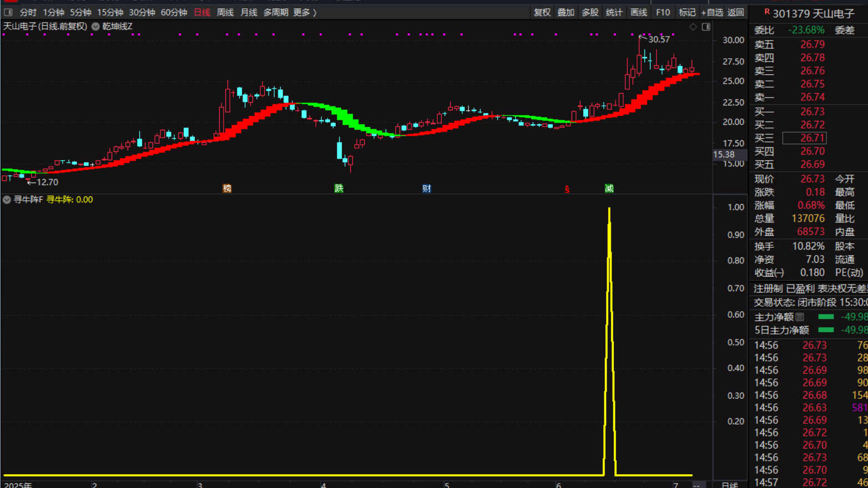
Task: Click the 财 financial report marker
Action: pyautogui.click(x=426, y=189)
